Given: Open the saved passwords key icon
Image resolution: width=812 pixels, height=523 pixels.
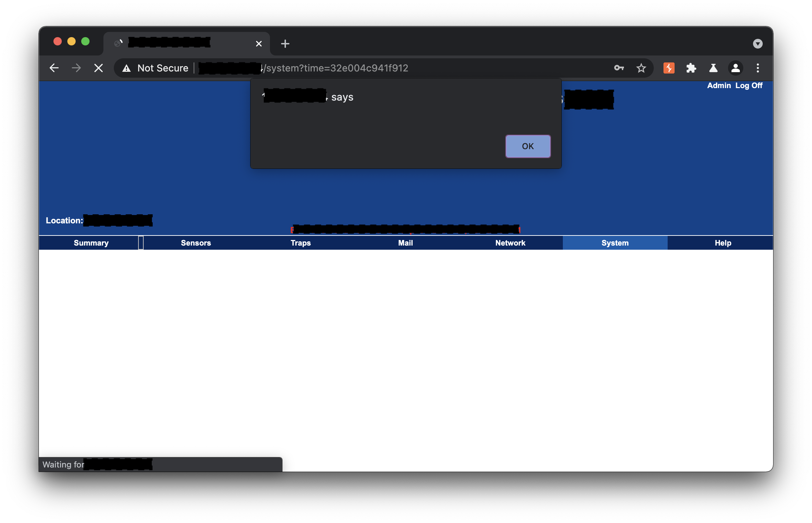Looking at the screenshot, I should coord(619,68).
